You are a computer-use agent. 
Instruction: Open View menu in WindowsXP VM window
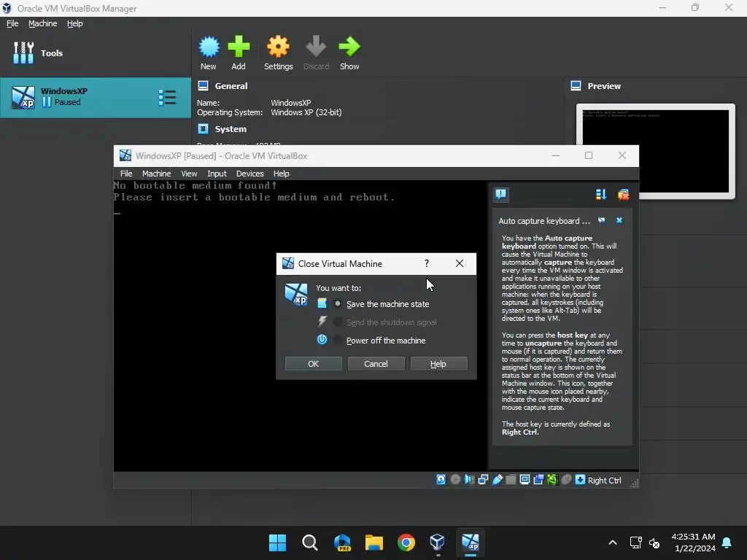click(x=189, y=174)
